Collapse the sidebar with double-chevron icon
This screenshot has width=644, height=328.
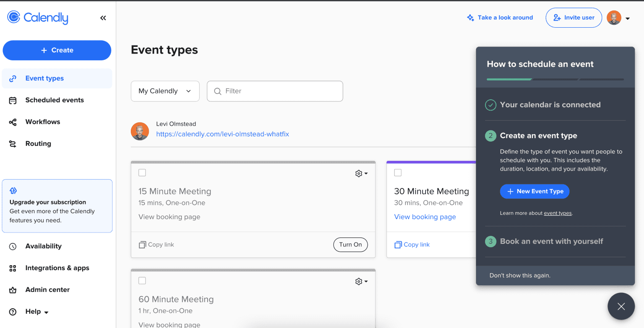(103, 18)
